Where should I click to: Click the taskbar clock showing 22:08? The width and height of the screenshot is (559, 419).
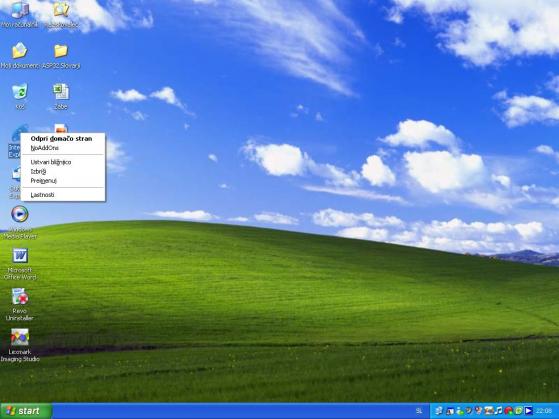tap(544, 411)
